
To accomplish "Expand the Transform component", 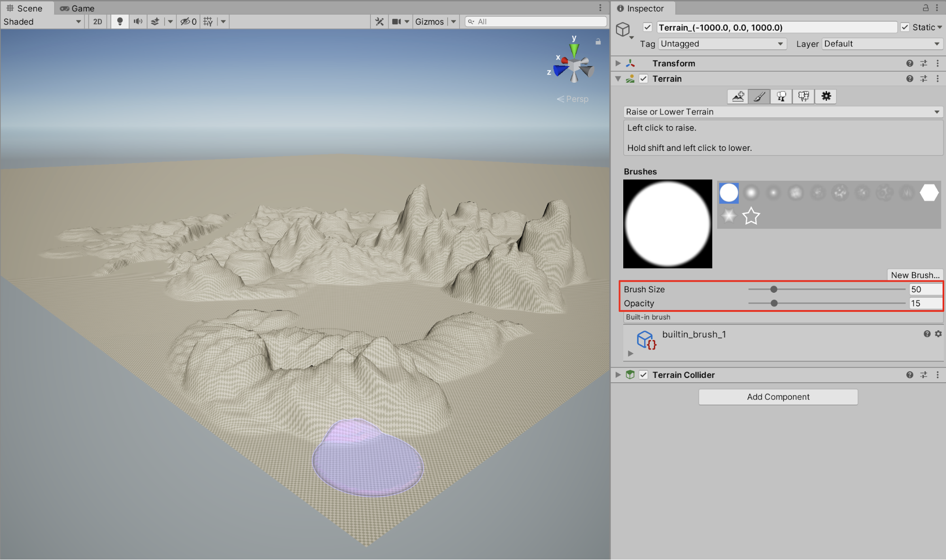I will click(x=619, y=63).
